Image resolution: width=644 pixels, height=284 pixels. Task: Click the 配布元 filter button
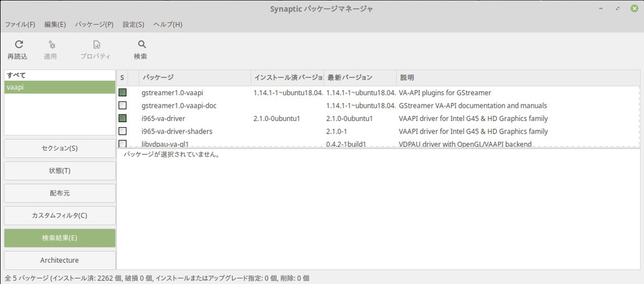pos(60,193)
